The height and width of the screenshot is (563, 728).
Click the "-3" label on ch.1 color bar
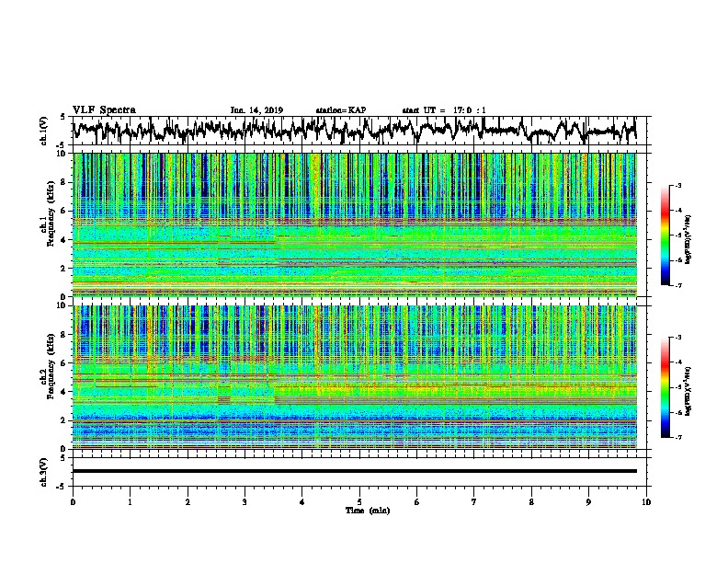click(x=677, y=186)
